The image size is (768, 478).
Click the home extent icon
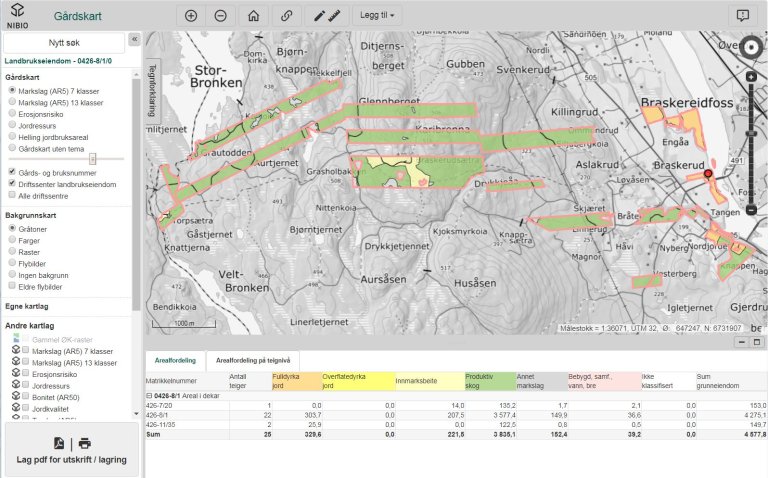click(254, 16)
